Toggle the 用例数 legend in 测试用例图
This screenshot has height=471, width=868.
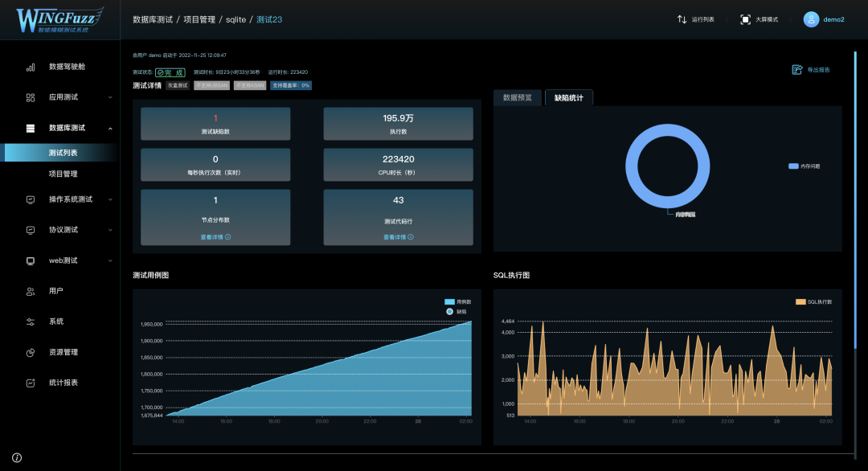point(458,301)
